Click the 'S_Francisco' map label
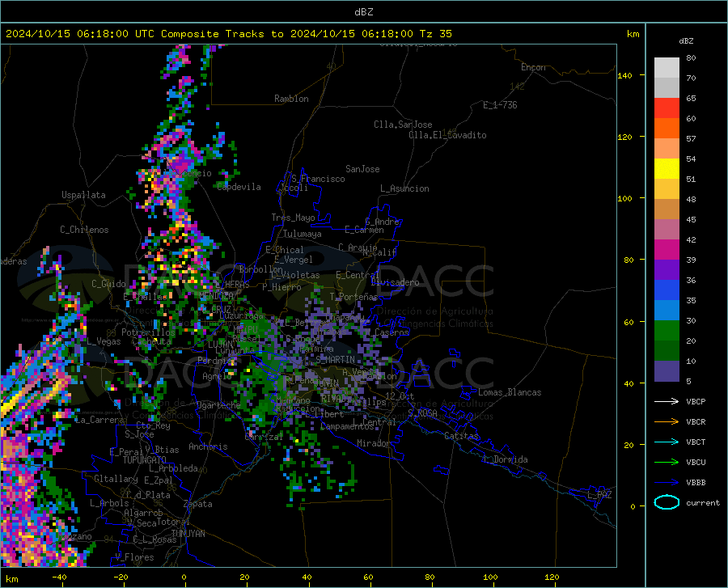The height and width of the screenshot is (588, 728). 319,179
